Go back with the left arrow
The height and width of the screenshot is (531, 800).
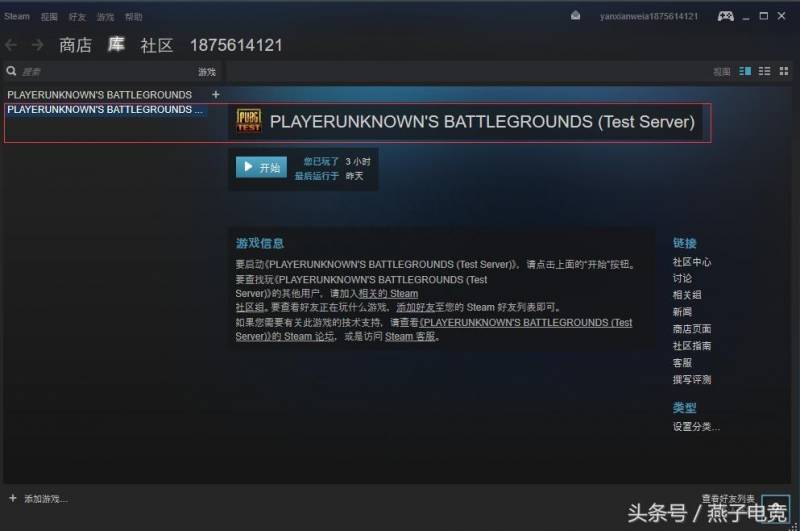click(11, 45)
